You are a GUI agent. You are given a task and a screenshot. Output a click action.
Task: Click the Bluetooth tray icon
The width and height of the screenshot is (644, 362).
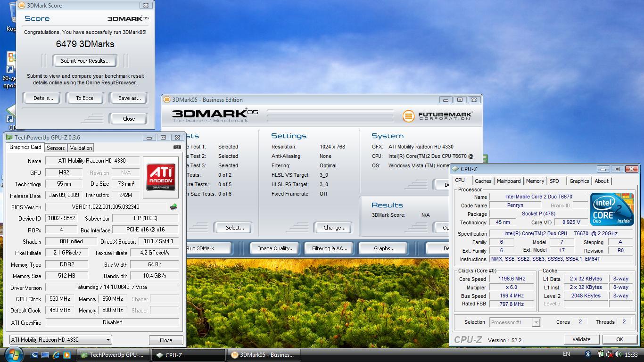(588, 354)
